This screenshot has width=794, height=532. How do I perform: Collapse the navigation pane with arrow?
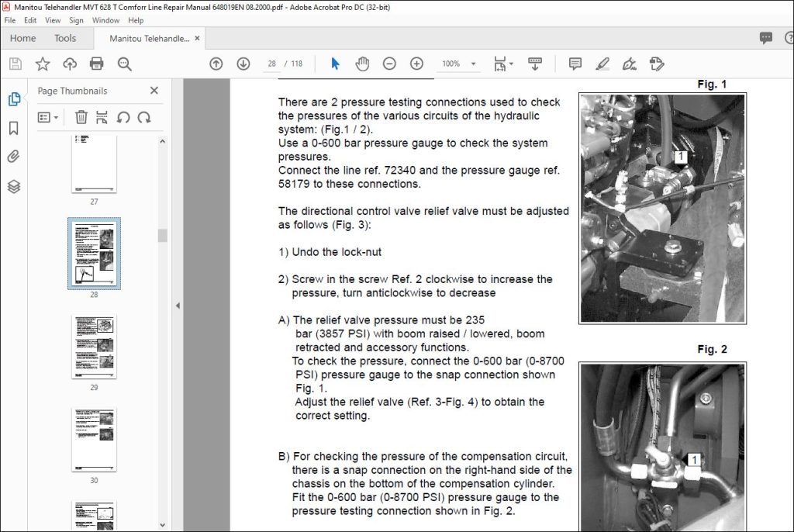[178, 306]
